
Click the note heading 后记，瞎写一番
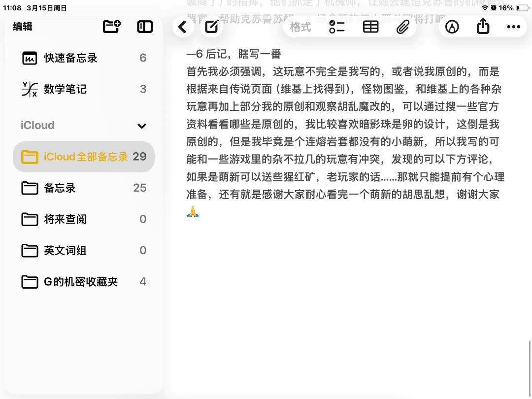pyautogui.click(x=243, y=54)
